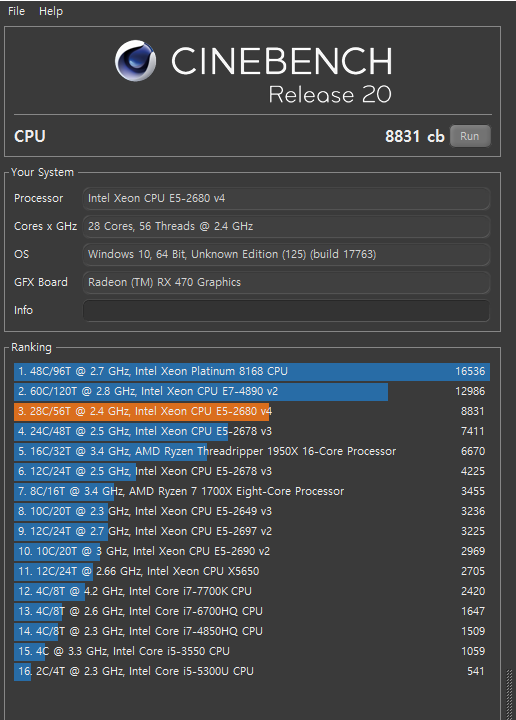Screen dimensions: 516x720
Task: Click the Processor field showing Xeon E5-2680 v4
Action: click(x=286, y=198)
